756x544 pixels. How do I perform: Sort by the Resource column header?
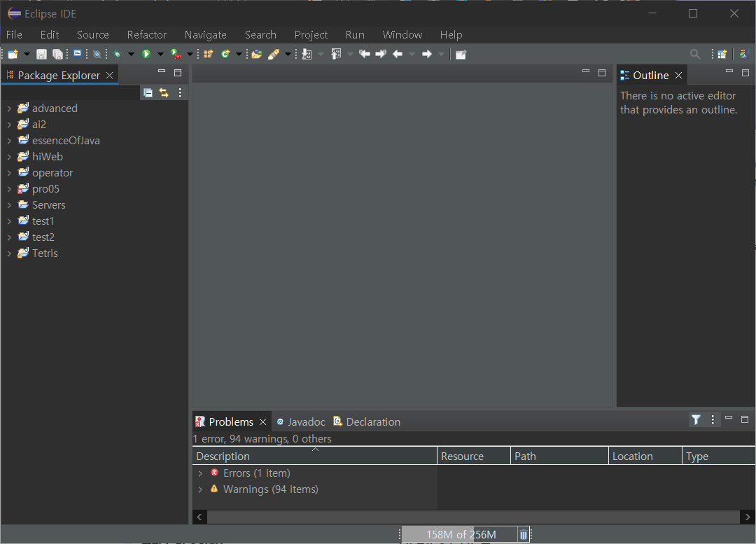point(473,456)
